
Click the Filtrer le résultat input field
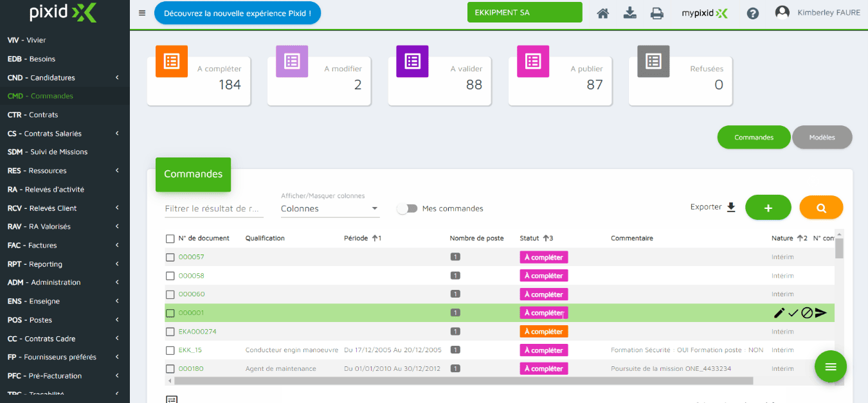[x=213, y=209]
